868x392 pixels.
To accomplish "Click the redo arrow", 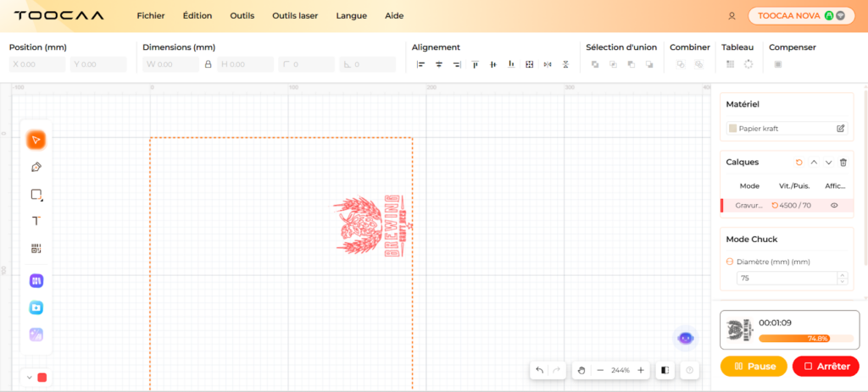I will point(557,370).
